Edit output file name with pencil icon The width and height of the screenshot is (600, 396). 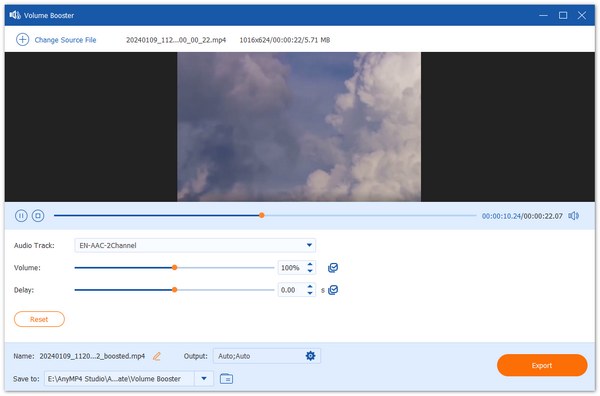[157, 356]
